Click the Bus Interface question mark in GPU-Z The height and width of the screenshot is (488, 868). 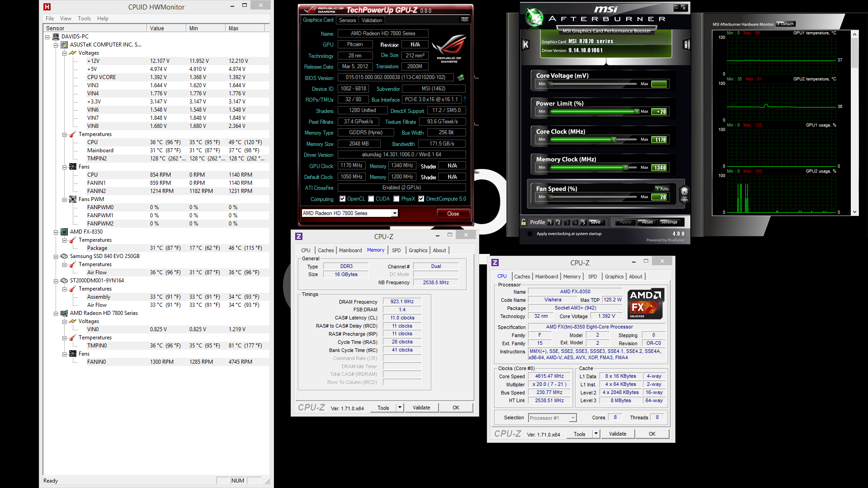pyautogui.click(x=464, y=99)
